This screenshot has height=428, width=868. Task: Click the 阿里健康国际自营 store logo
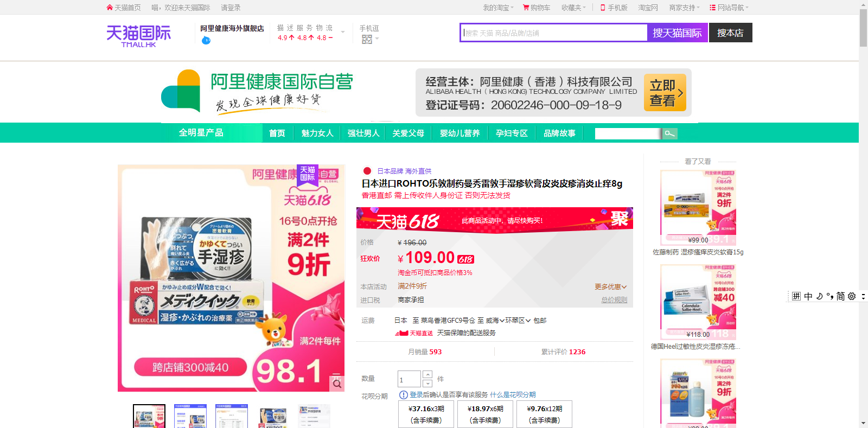point(258,92)
